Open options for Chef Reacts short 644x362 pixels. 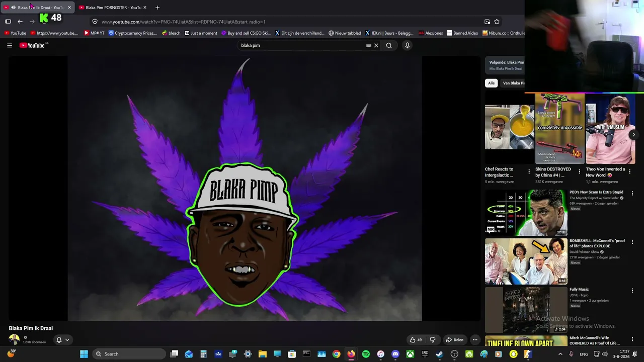click(529, 171)
